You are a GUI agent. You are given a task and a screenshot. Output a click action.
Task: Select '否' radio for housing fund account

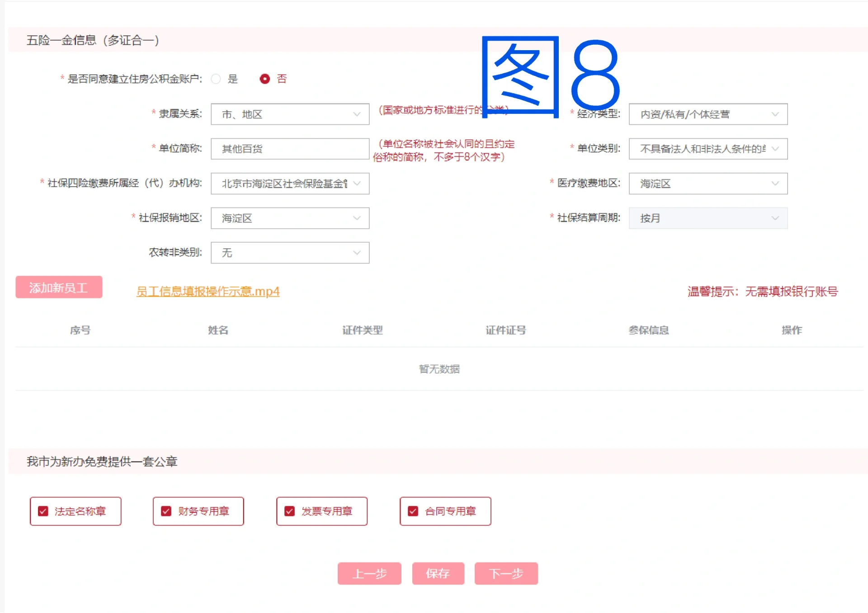265,79
